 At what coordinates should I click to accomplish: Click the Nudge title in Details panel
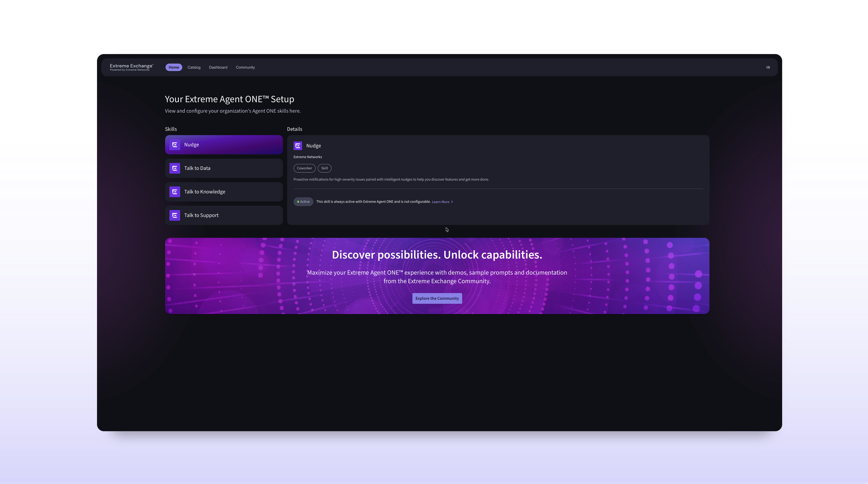coord(313,145)
